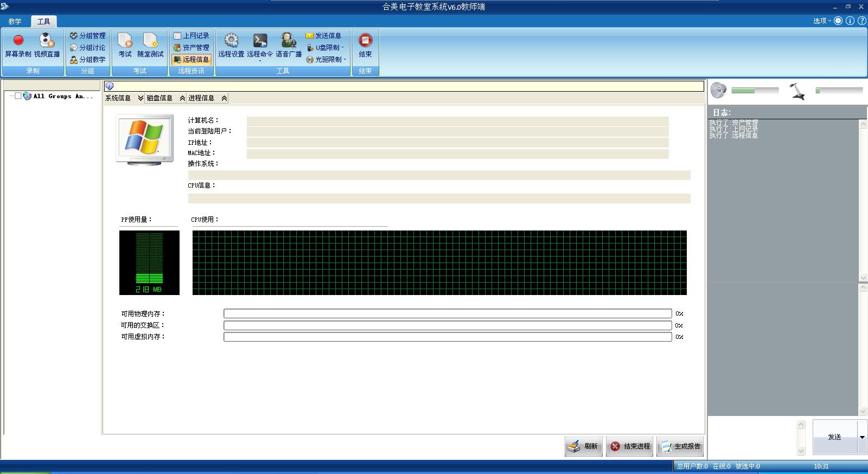Start 分组教学 group teaching

(88, 60)
